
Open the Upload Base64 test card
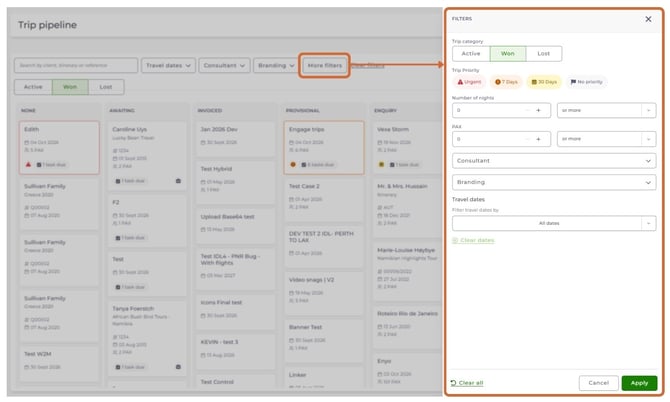click(235, 225)
